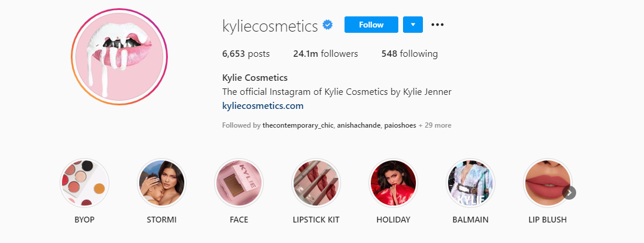Viewport: 644px width, 243px height.
Task: Open the HOLIDAY story highlight
Action: [x=393, y=183]
